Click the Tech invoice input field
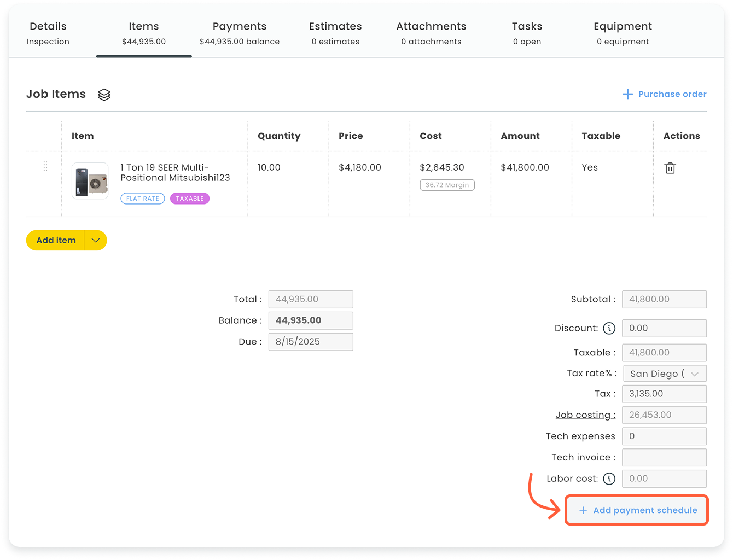Screen dimensions: 733x560 pos(664,457)
